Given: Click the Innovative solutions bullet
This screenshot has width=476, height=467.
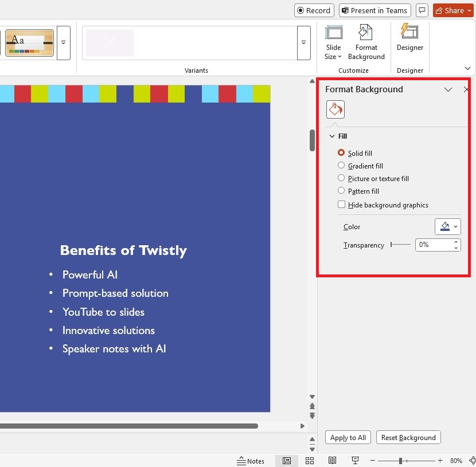Looking at the screenshot, I should [x=108, y=331].
